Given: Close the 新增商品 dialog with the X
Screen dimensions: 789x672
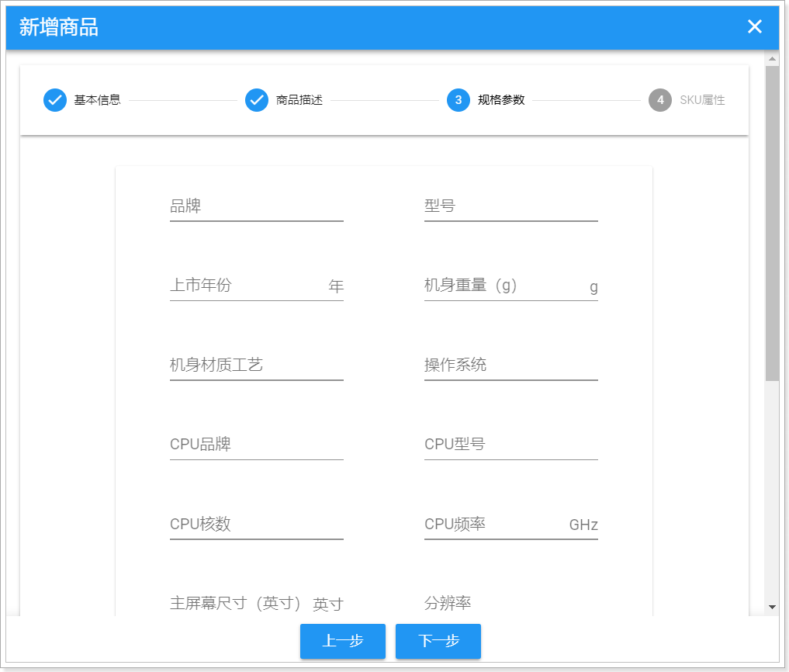Looking at the screenshot, I should coord(753,26).
